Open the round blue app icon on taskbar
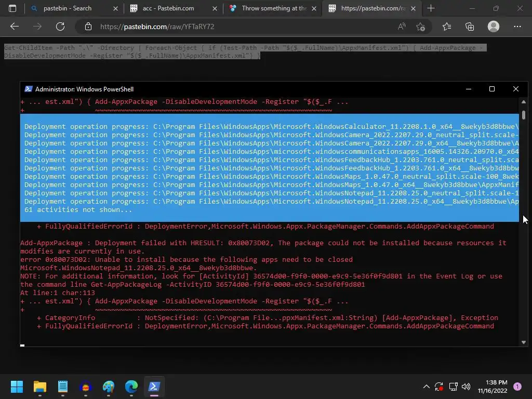This screenshot has height=399, width=532. 86,387
